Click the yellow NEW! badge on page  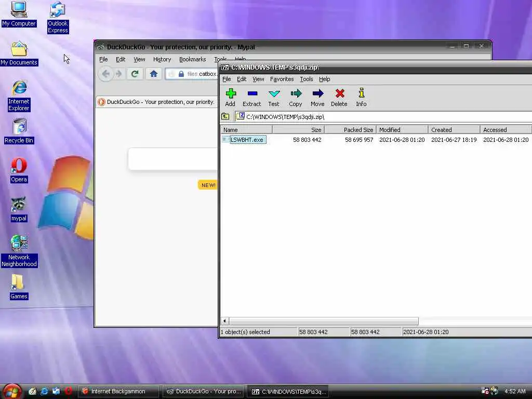(x=208, y=185)
